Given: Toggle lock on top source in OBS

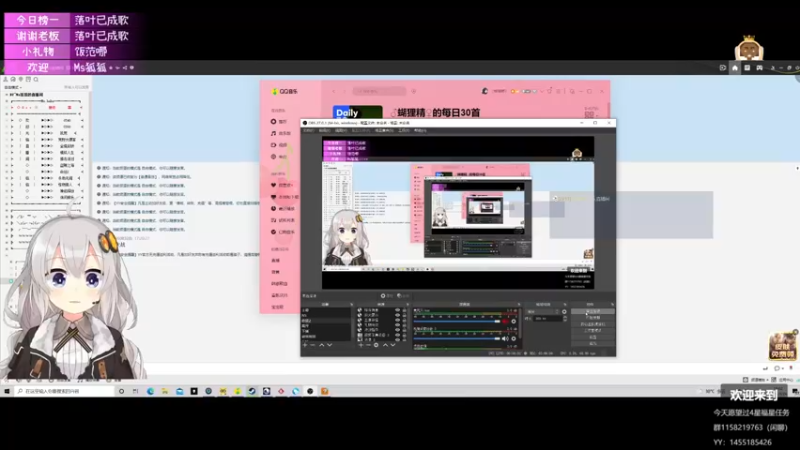Looking at the screenshot, I should 405,310.
